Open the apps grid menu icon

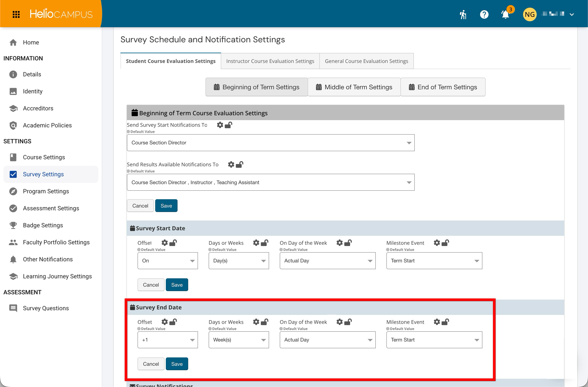coord(16,14)
